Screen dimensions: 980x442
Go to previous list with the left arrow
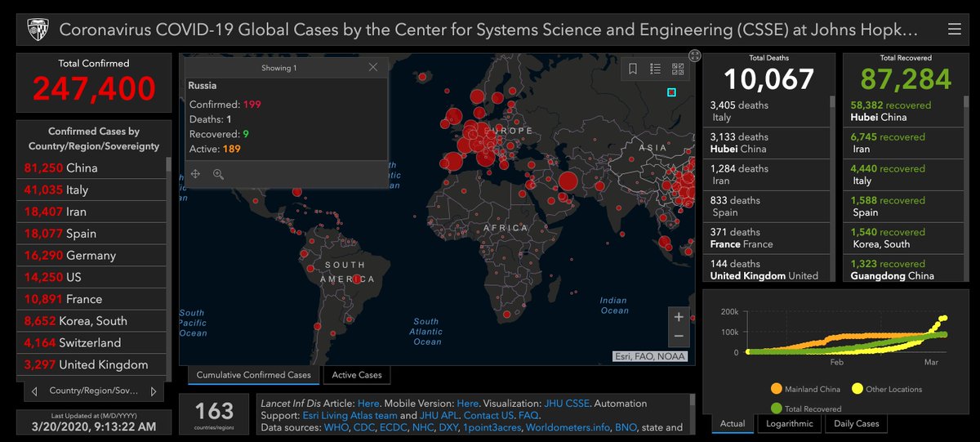tap(34, 391)
